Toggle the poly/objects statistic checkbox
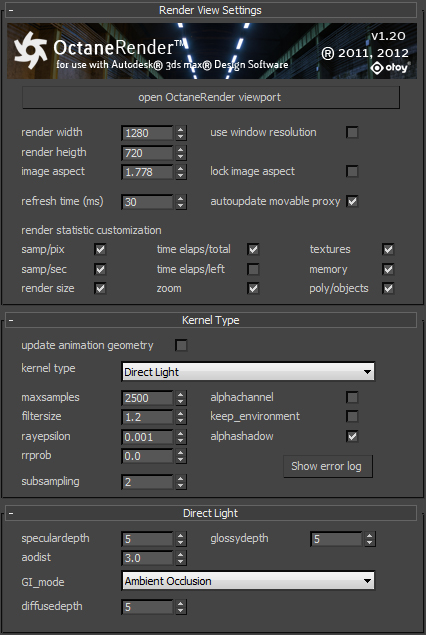Screen dimensions: 426x635 (x=388, y=288)
